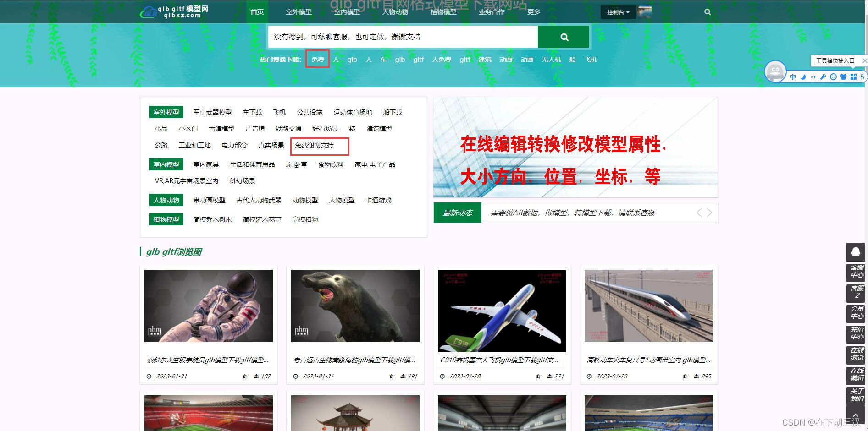This screenshot has width=868, height=431.
Task: Open 人物动物 nav menu item
Action: pos(395,12)
